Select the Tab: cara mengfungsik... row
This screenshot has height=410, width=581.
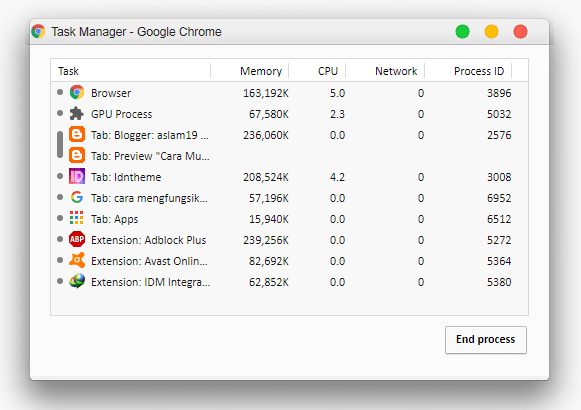289,198
